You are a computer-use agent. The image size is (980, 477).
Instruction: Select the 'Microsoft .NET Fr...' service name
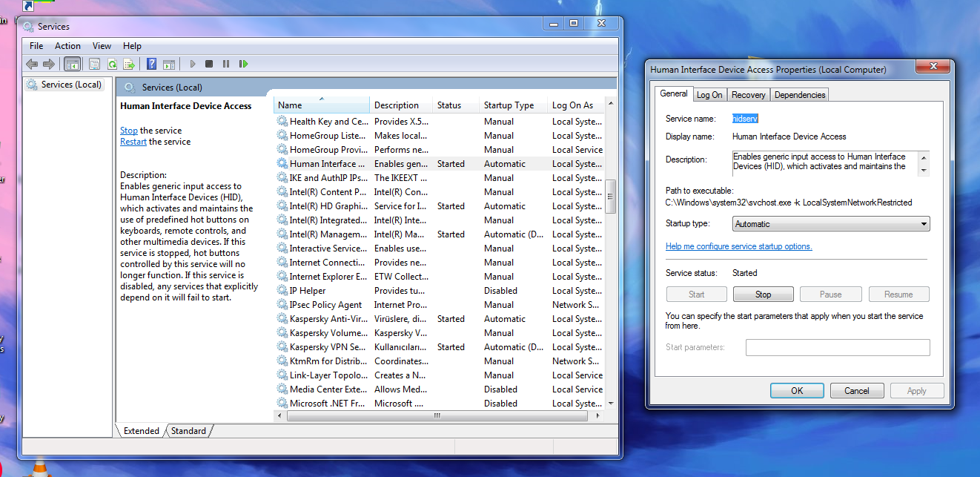(328, 403)
